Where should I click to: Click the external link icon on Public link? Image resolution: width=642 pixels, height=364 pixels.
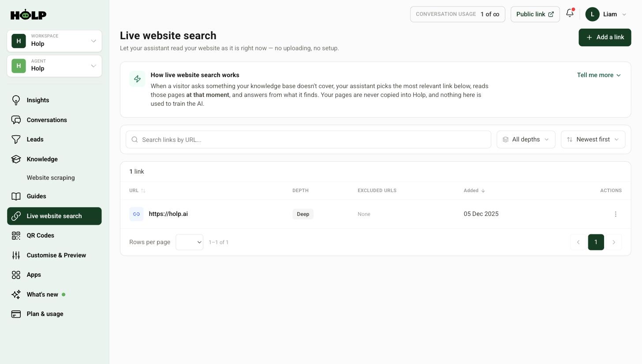pos(551,15)
